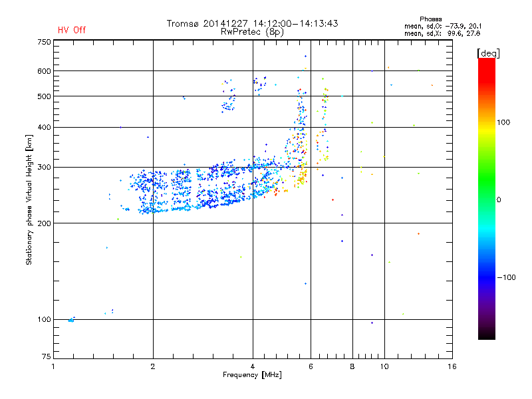Image resolution: width=532 pixels, height=399 pixels.
Task: Click the x-axis '2' tick label
Action: pyautogui.click(x=153, y=366)
